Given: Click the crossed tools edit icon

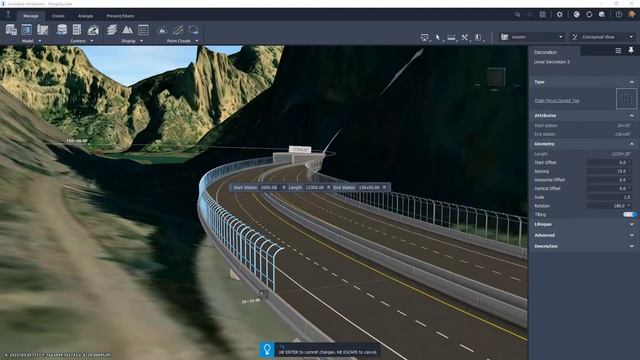Looking at the screenshot, I should tap(464, 38).
